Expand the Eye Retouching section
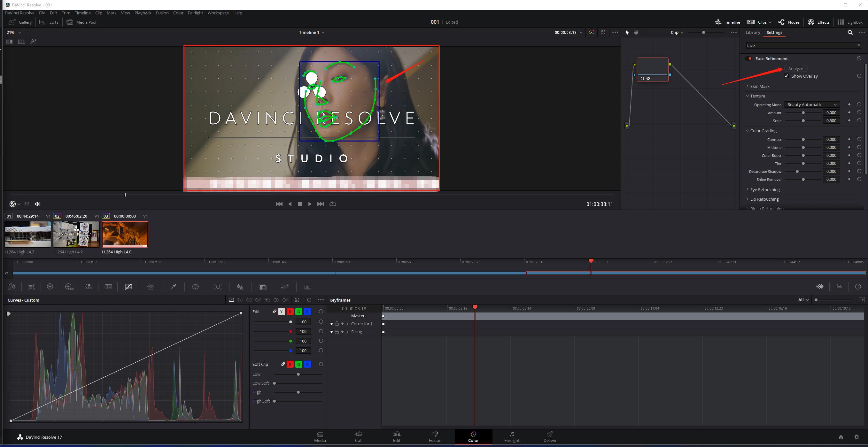The image size is (868, 447). point(764,189)
